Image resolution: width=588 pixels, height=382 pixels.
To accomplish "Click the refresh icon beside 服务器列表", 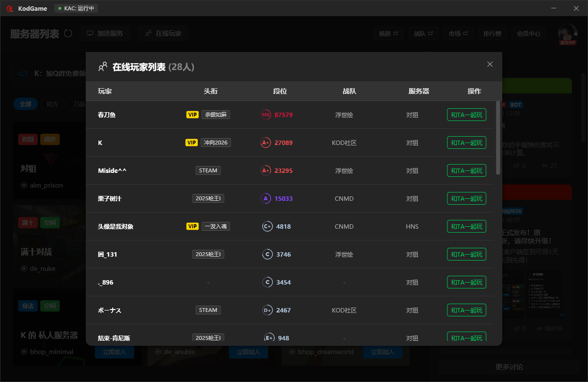I will [x=68, y=33].
